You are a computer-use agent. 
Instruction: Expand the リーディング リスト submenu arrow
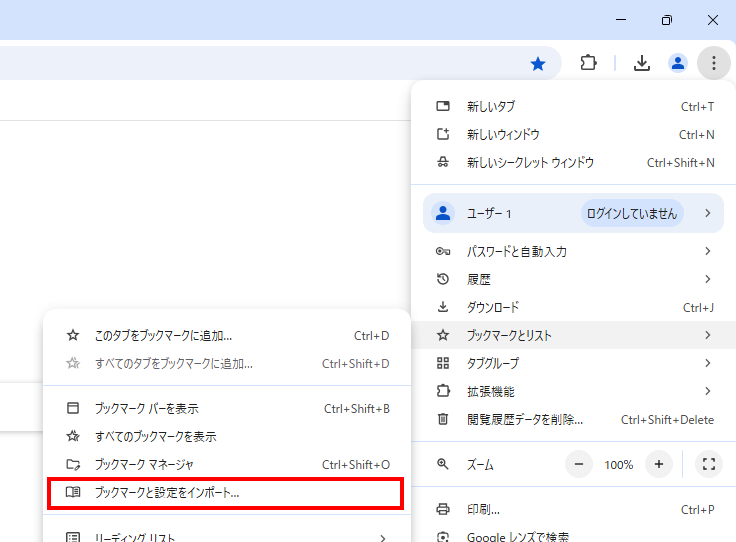(x=383, y=538)
